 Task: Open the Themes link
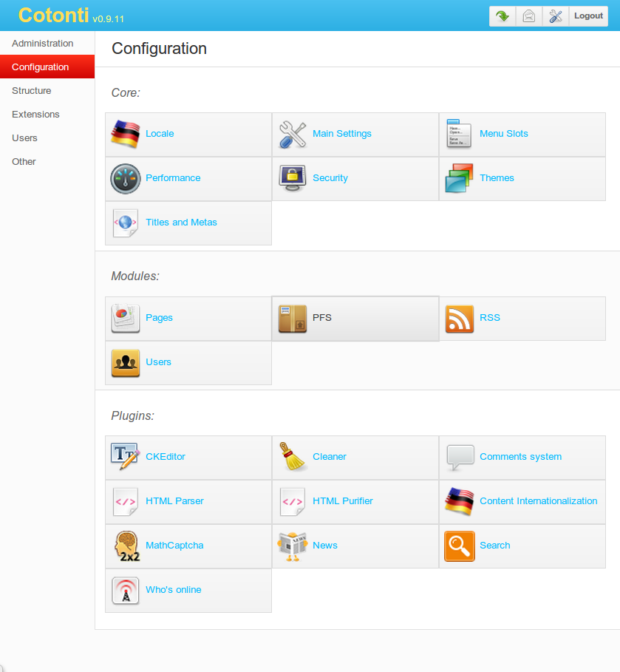tap(497, 178)
